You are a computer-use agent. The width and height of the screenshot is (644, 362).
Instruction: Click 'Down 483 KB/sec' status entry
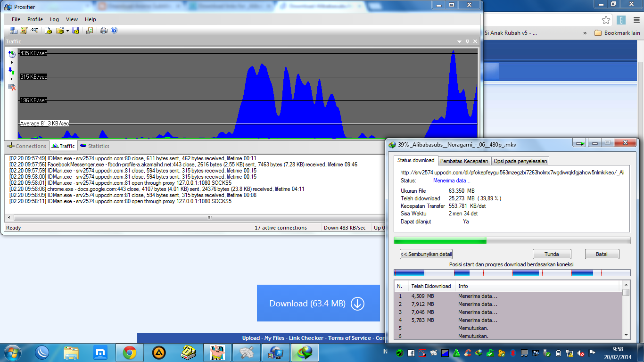coord(345,228)
